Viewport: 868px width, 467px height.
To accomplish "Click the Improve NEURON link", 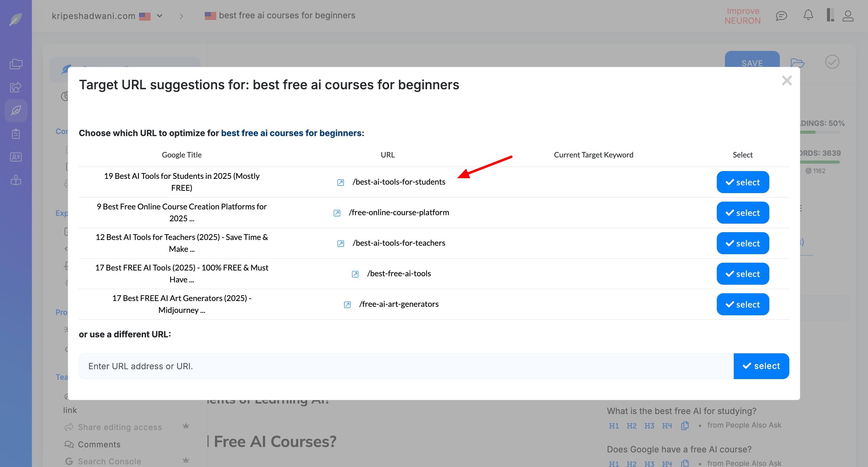I will click(x=743, y=16).
